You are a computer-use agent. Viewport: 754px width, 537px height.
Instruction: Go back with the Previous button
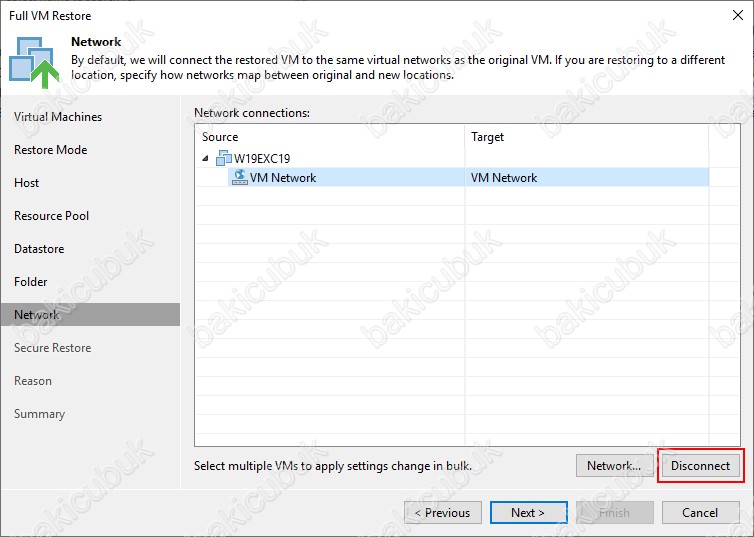(x=442, y=512)
